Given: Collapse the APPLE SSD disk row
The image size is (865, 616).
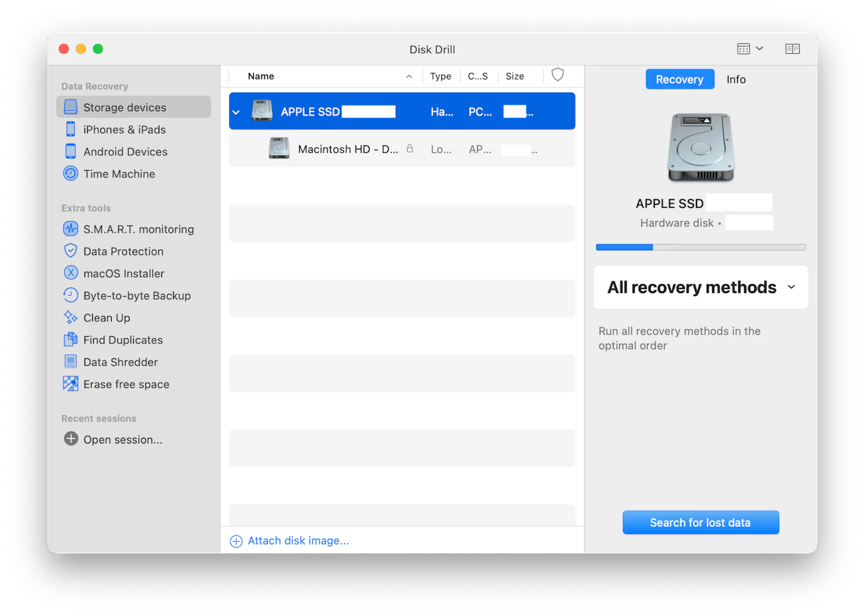Looking at the screenshot, I should tap(236, 112).
